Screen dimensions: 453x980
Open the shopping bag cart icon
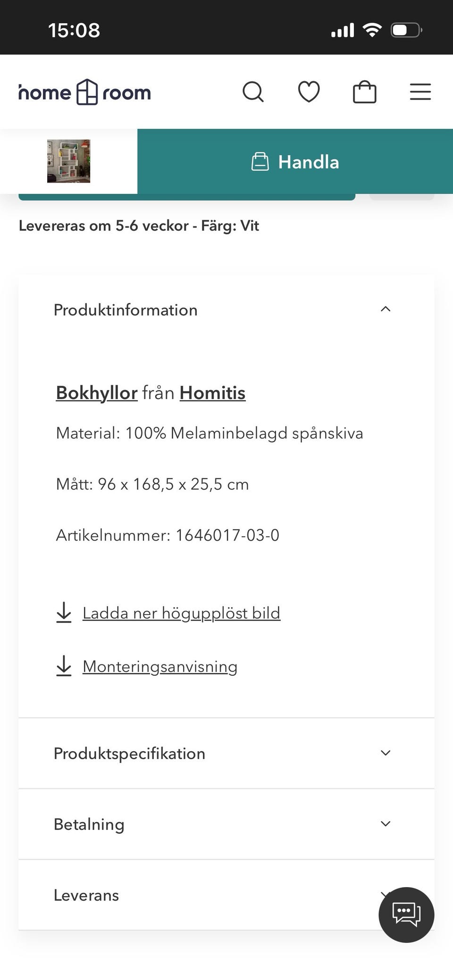(x=365, y=92)
